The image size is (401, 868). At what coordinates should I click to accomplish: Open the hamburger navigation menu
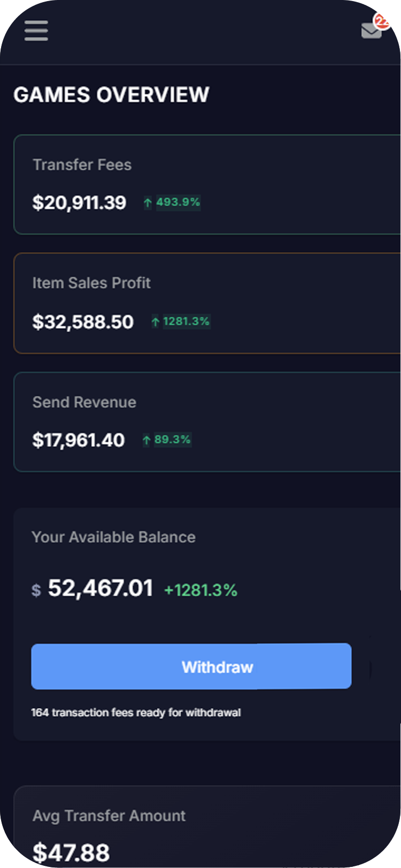36,31
